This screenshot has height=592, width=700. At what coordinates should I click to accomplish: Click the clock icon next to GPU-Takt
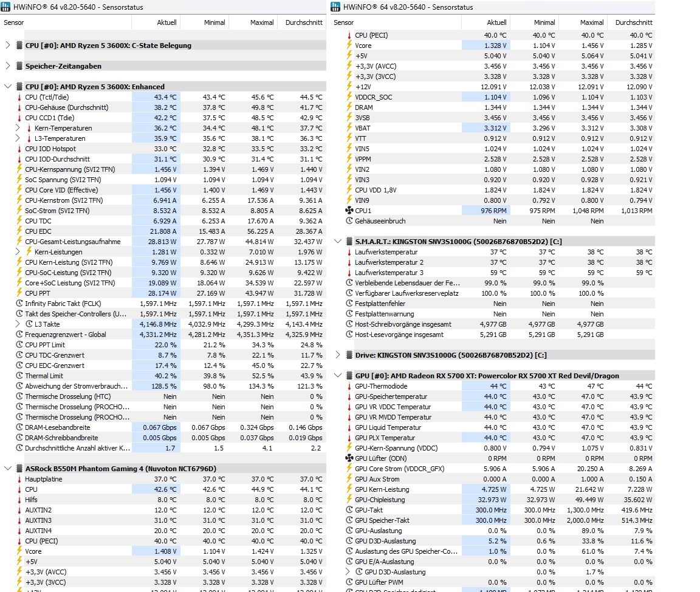(x=349, y=510)
